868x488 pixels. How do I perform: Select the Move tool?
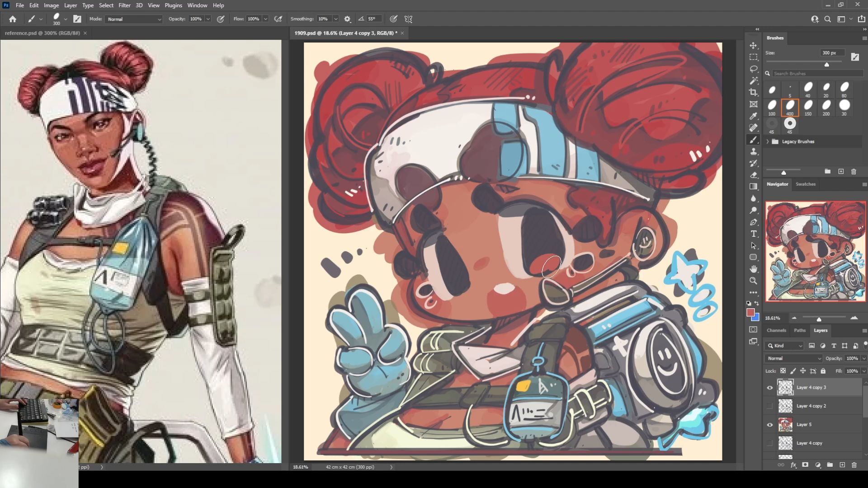(753, 46)
